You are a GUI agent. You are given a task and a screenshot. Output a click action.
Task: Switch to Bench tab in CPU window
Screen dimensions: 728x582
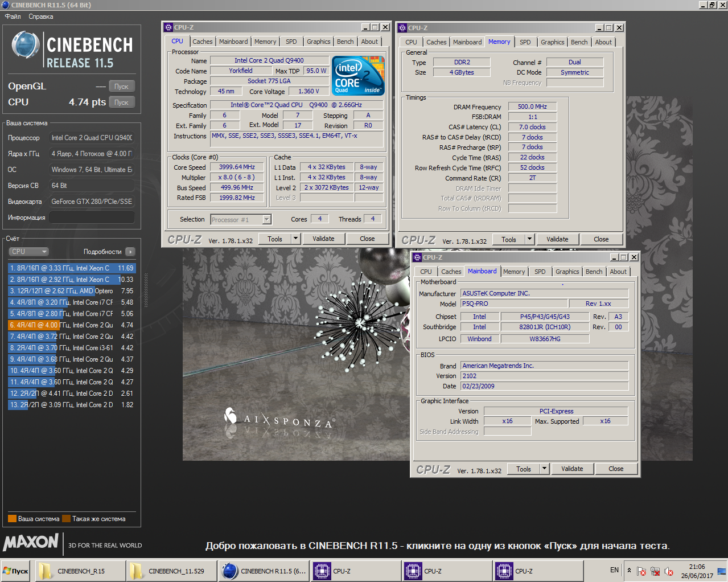pos(345,42)
